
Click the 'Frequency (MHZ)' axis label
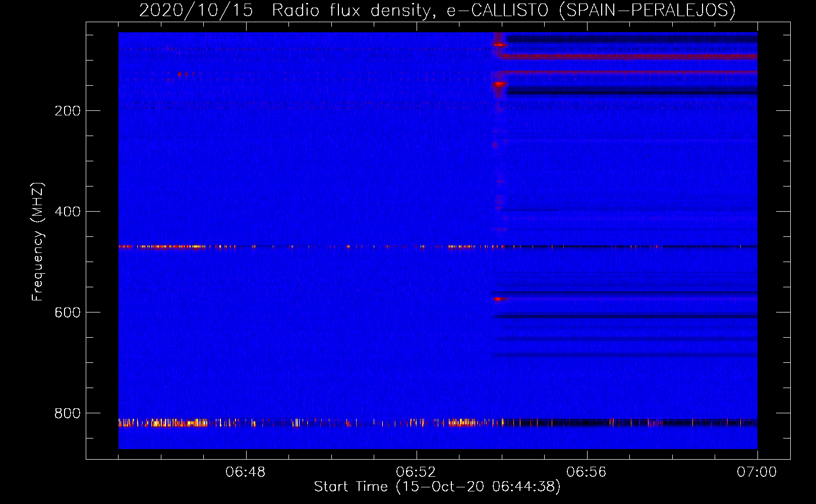[x=38, y=241]
